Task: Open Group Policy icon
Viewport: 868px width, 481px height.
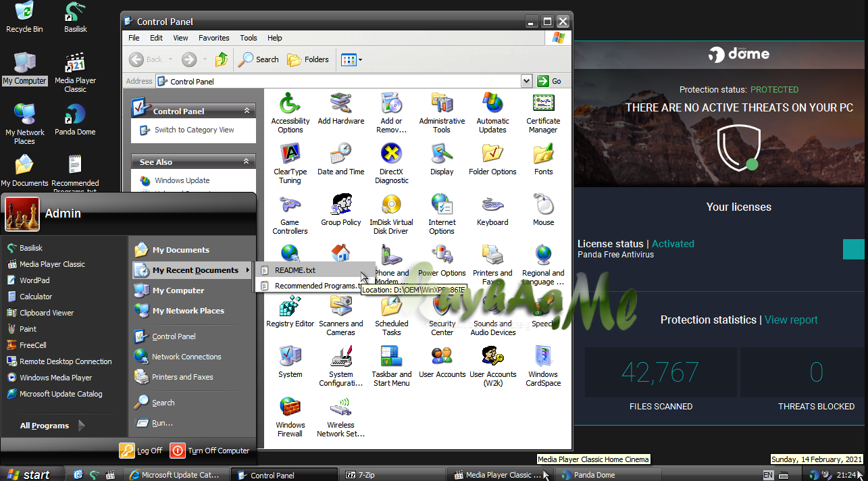Action: (x=340, y=210)
